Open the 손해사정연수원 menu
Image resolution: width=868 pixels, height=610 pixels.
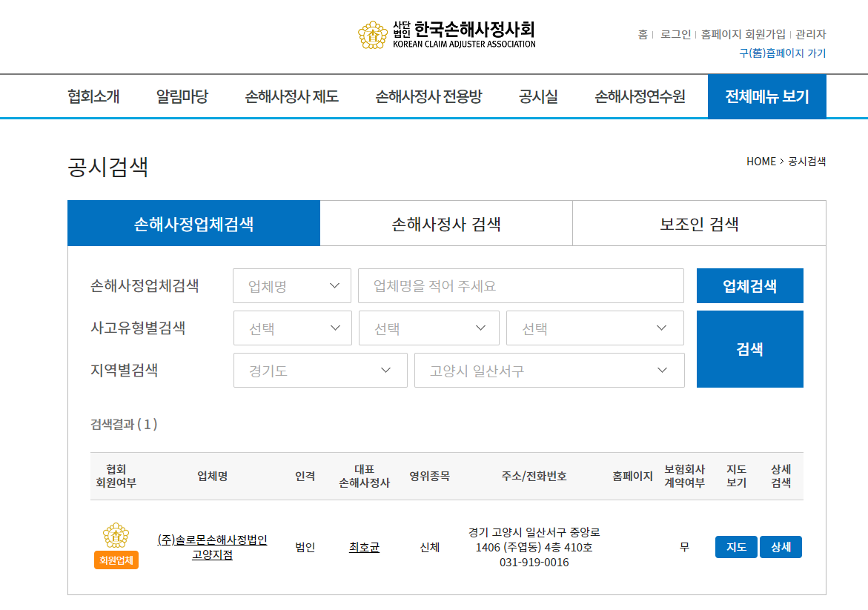click(x=640, y=96)
